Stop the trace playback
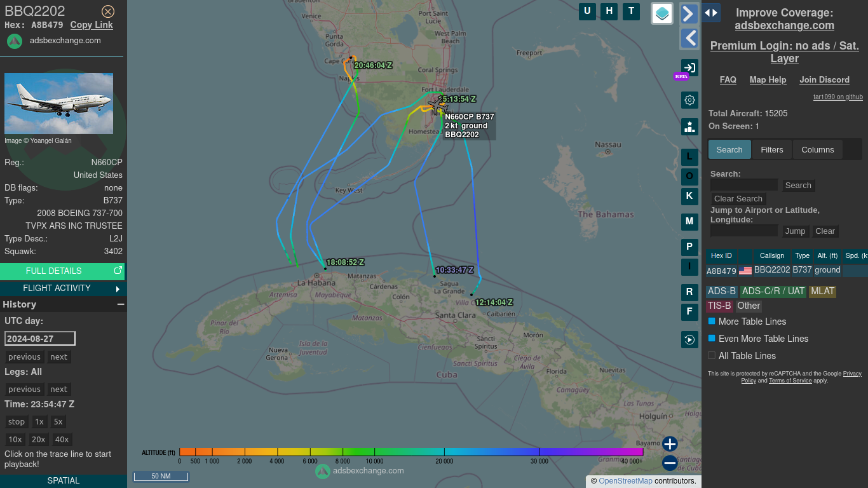The width and height of the screenshot is (868, 488). (x=17, y=422)
